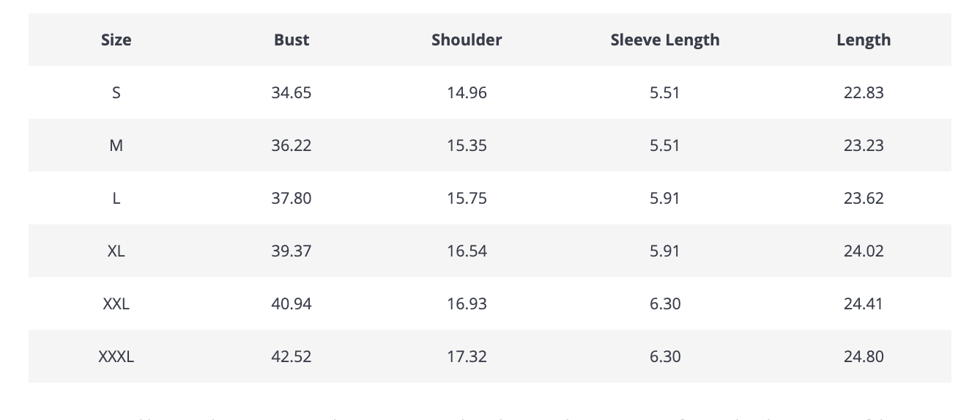Click the Sleeve Length column header
This screenshot has height=420, width=980.
click(665, 40)
